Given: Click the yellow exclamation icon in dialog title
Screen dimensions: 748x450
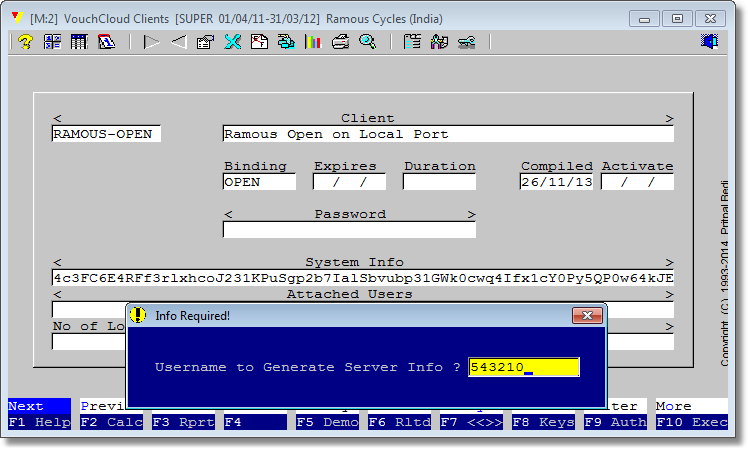Looking at the screenshot, I should pos(138,315).
